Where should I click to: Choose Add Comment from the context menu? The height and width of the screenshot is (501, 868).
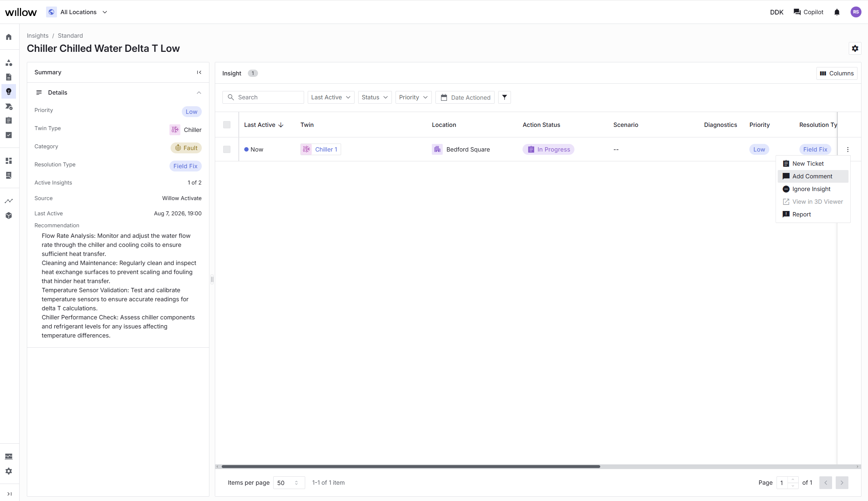813,176
